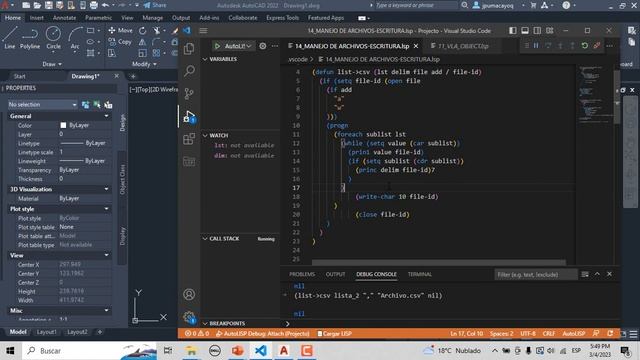The image size is (640, 360).
Task: Disconnect debugger red plug icon
Action: pos(597,46)
